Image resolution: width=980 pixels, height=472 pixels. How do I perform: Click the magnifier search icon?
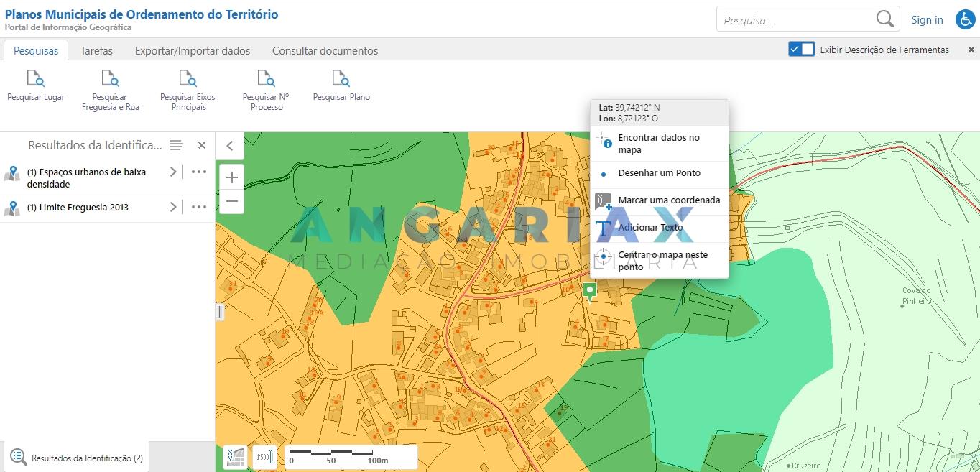tap(884, 19)
